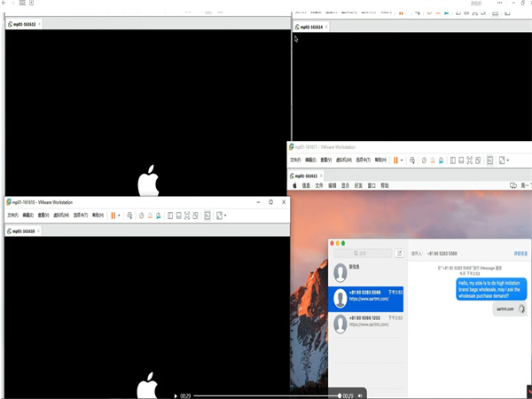Screen dimensions: 532x399
Task: Open the 文件(F) menu in mp01-161610 window
Action: click(x=12, y=215)
